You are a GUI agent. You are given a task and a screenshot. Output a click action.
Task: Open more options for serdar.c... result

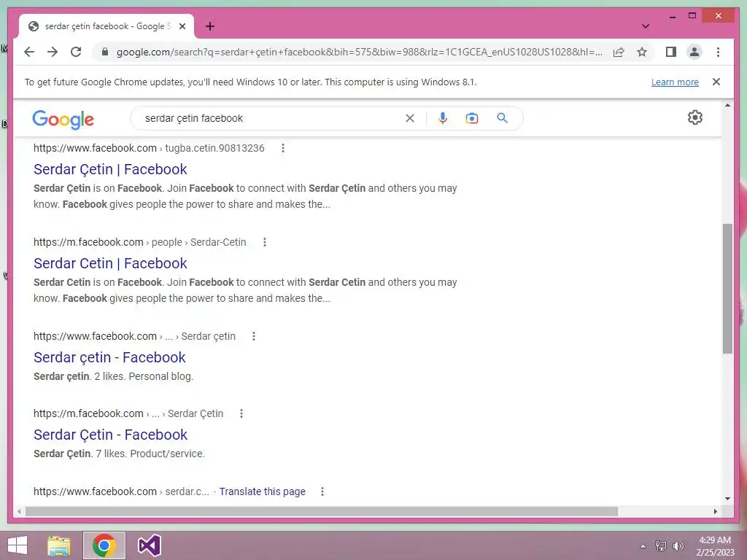(x=322, y=491)
